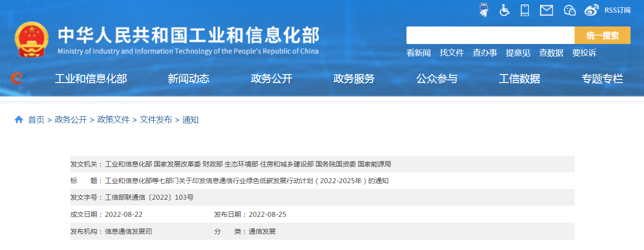Open 找文件 quick link

(x=452, y=53)
